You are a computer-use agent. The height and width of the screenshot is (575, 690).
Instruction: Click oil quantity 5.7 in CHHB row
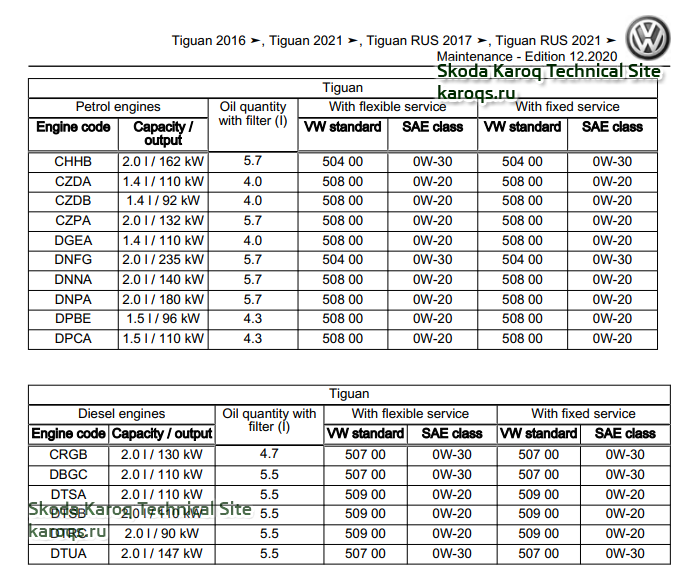coord(253,161)
